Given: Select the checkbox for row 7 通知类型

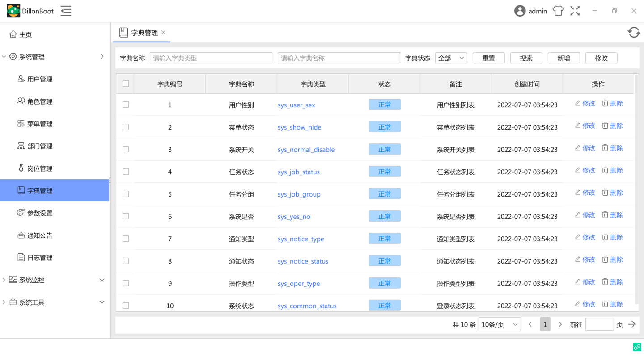Looking at the screenshot, I should [x=126, y=239].
